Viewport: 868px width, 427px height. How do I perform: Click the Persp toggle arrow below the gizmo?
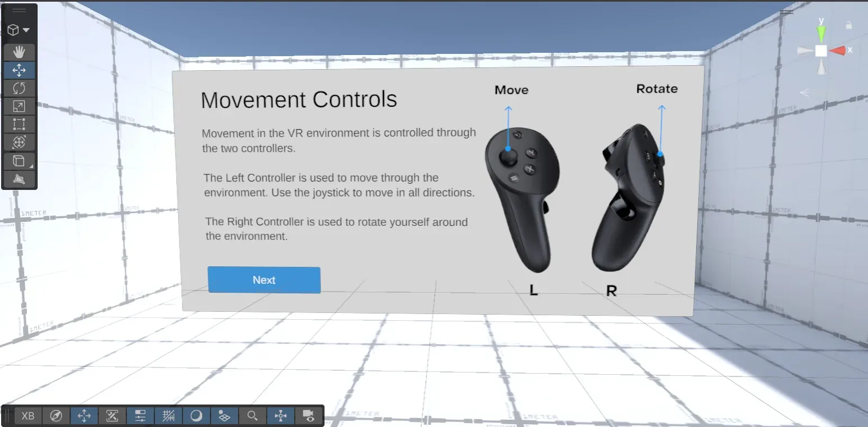tap(805, 93)
